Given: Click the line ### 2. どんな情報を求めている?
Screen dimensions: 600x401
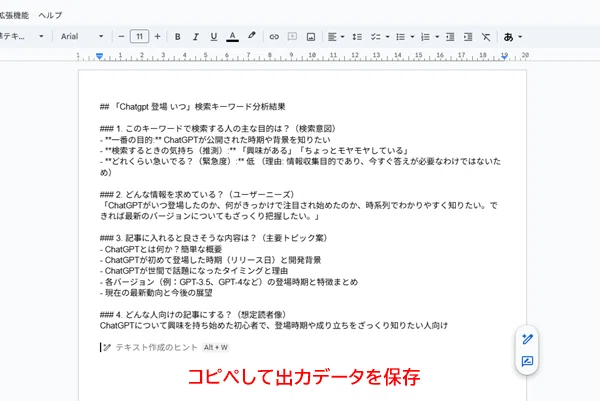Looking at the screenshot, I should point(197,194).
